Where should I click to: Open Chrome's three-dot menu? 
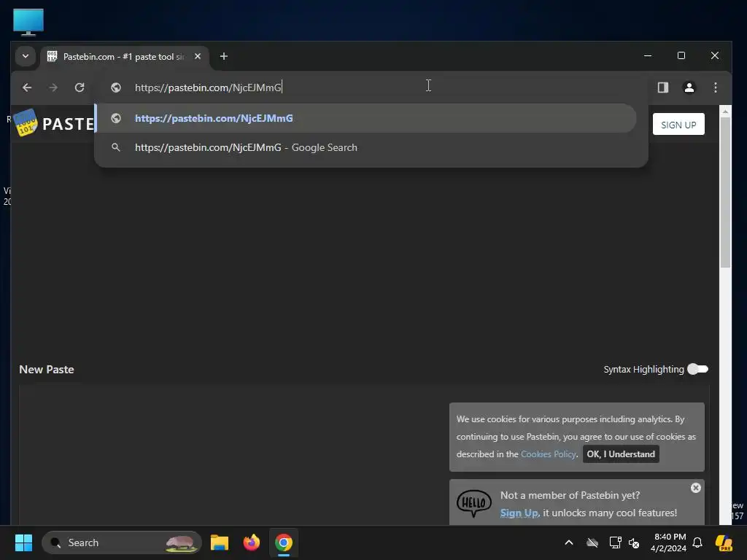point(715,87)
